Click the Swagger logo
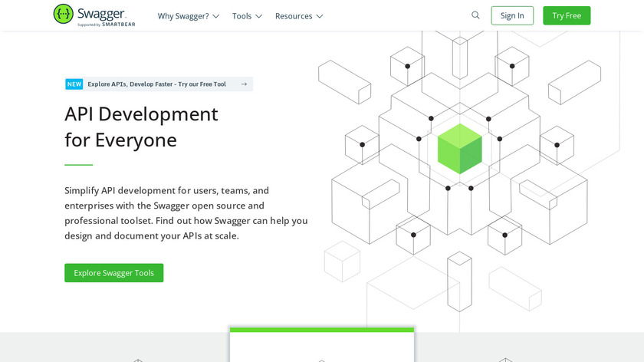 coord(94,15)
